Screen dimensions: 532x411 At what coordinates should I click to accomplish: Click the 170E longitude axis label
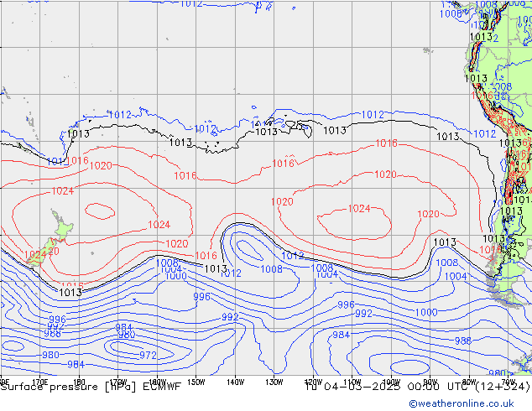[40, 382]
